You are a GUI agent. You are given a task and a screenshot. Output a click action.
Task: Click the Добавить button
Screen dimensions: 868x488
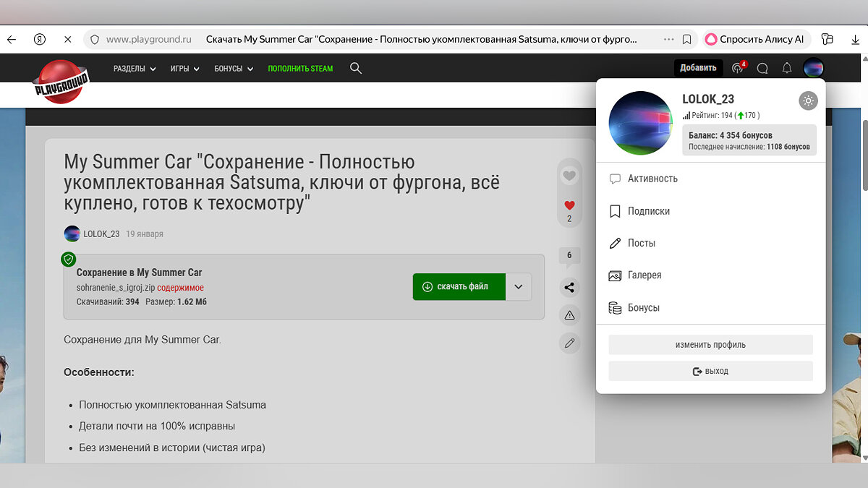click(x=699, y=68)
